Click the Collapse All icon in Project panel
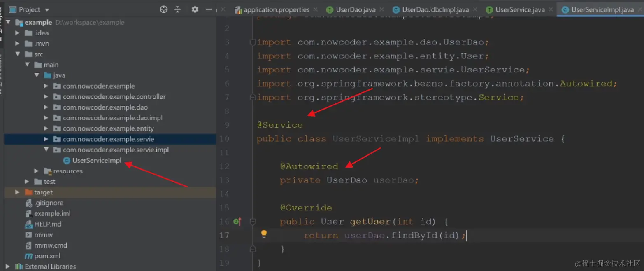Screen dimensions: 644x271 pos(177,9)
